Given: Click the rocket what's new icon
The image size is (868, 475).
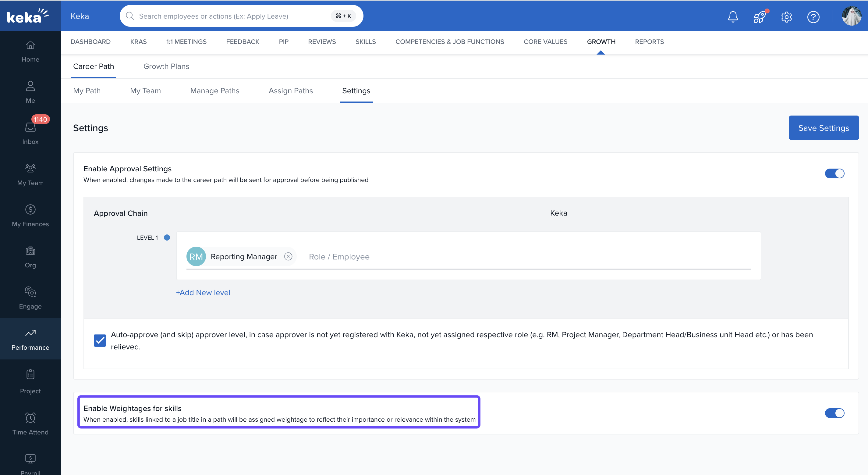Looking at the screenshot, I should click(760, 16).
